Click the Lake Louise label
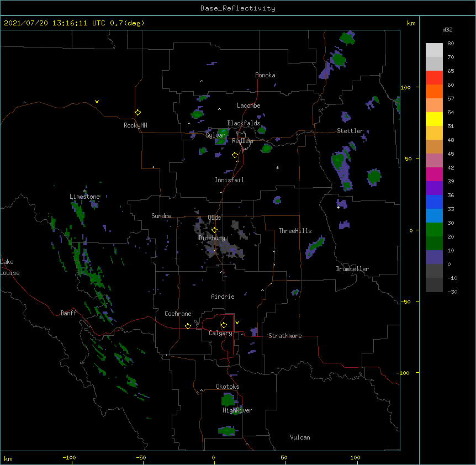Screen dimensions: 476x465 point(10,267)
